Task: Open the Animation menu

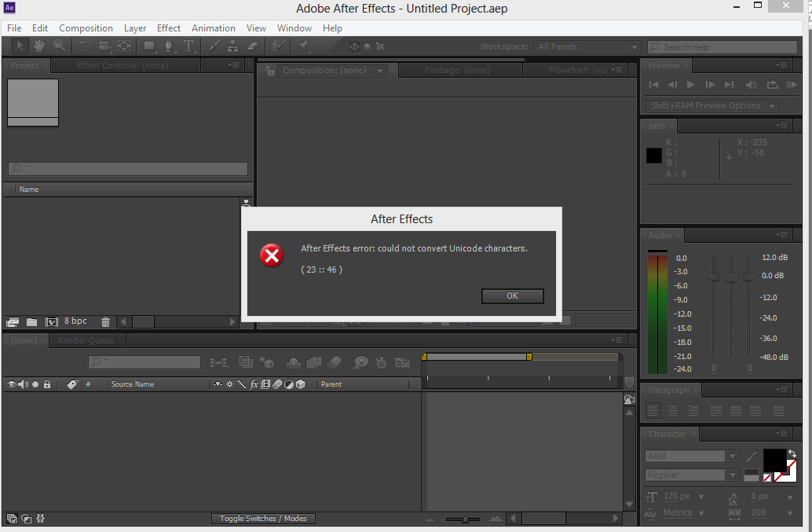Action: click(x=214, y=28)
